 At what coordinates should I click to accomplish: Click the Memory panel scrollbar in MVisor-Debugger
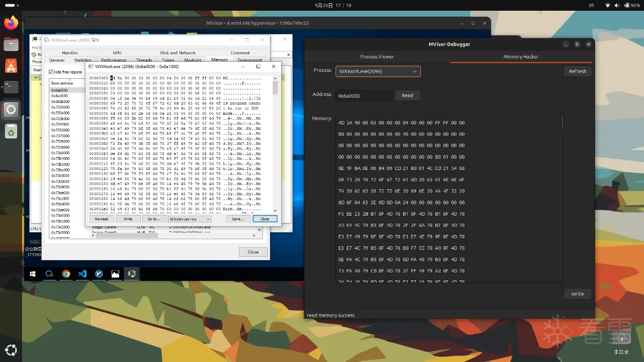point(562,123)
